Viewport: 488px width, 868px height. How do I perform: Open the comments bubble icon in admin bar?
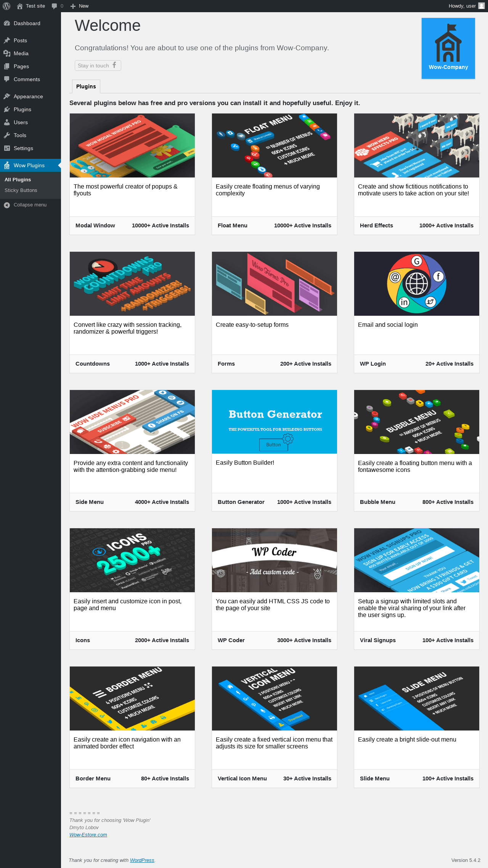[55, 6]
